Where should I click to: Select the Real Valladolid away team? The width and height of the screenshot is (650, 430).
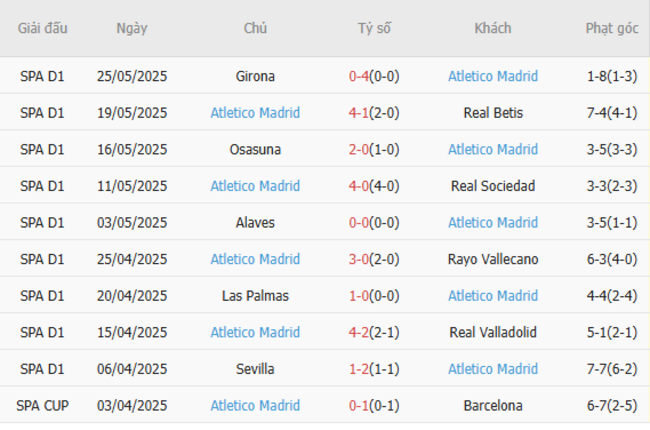pos(492,332)
